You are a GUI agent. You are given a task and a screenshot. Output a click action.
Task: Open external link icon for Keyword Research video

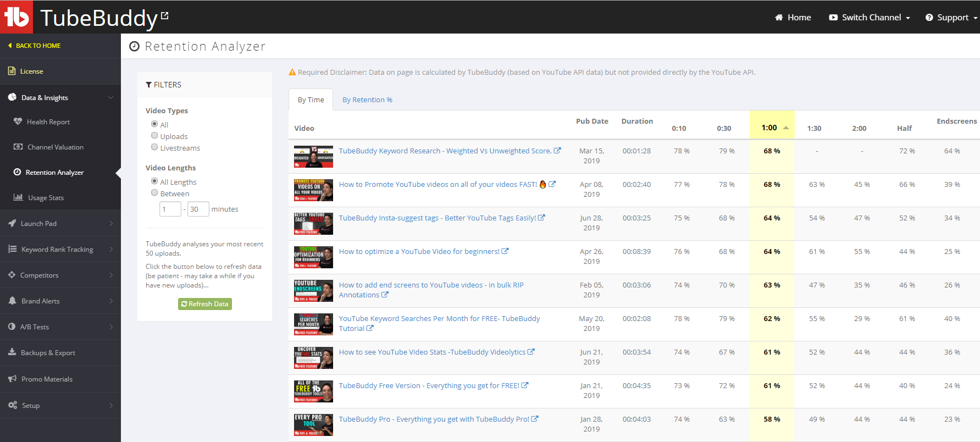click(557, 151)
